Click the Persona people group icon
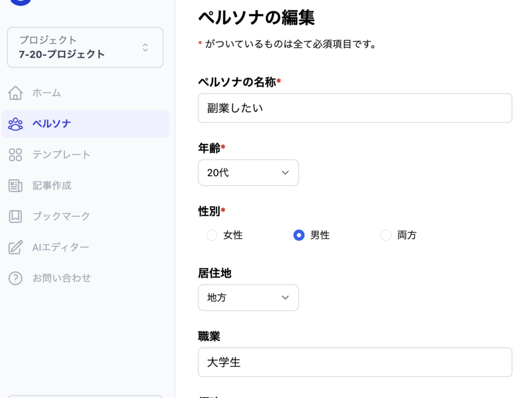 coord(16,124)
